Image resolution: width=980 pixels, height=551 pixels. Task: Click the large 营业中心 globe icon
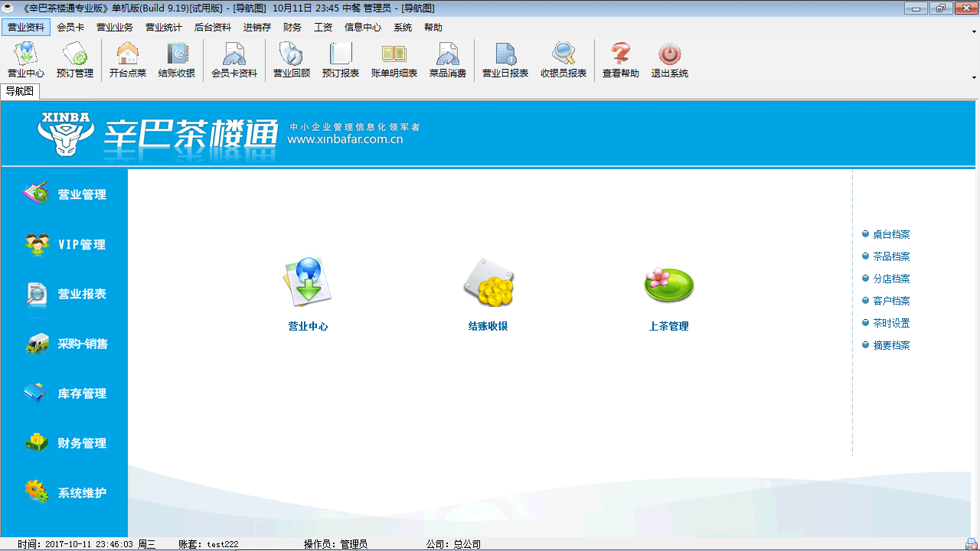tap(307, 282)
